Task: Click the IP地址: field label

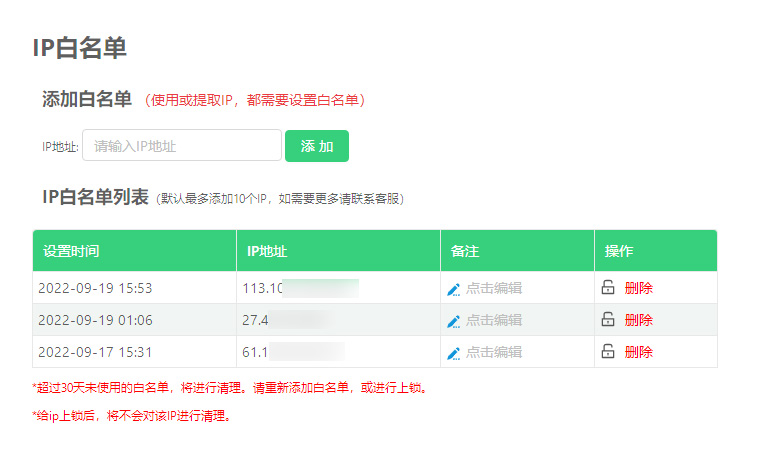Action: 60,147
